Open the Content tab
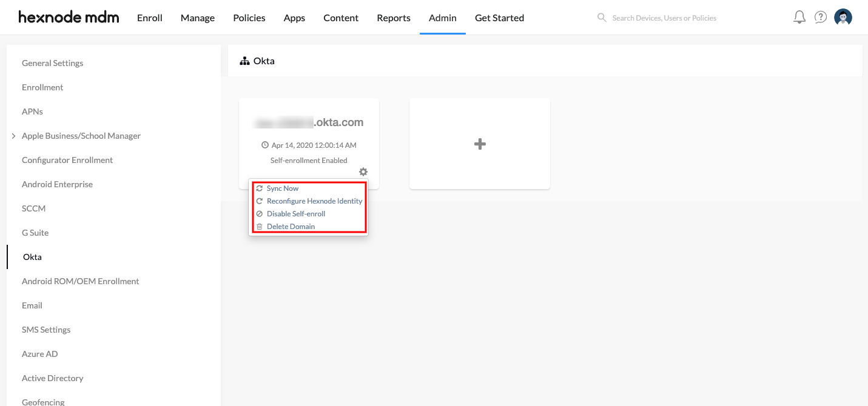This screenshot has width=868, height=406. click(341, 18)
